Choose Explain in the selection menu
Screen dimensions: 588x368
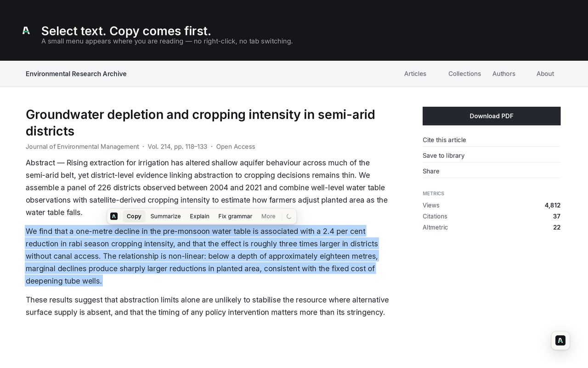pos(199,216)
